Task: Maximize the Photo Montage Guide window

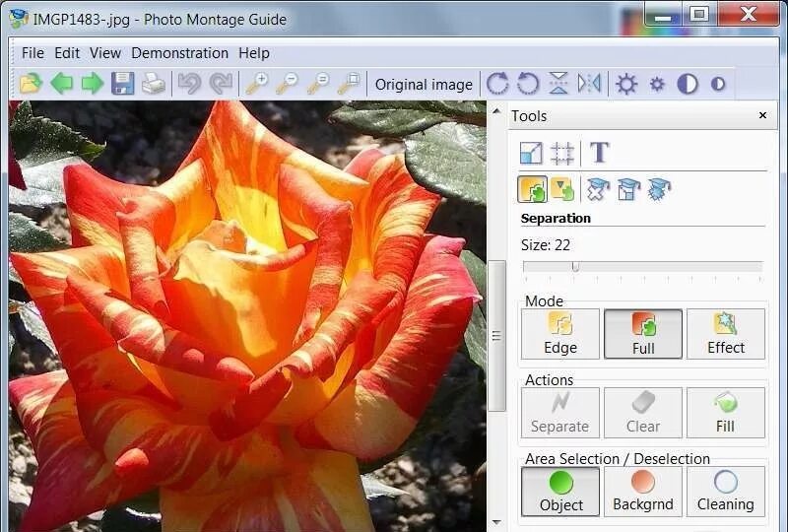Action: pyautogui.click(x=699, y=15)
